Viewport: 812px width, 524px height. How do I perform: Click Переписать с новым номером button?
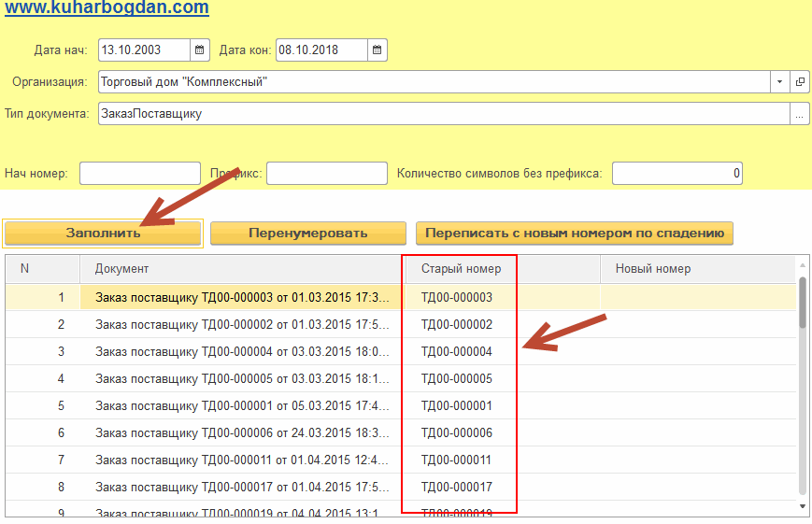[x=574, y=233]
